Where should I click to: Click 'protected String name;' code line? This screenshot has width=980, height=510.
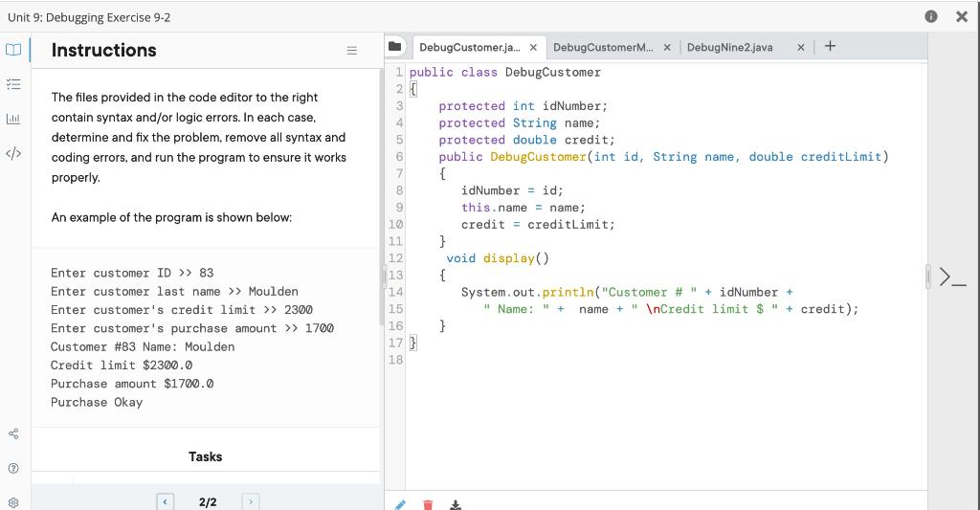[x=520, y=123]
